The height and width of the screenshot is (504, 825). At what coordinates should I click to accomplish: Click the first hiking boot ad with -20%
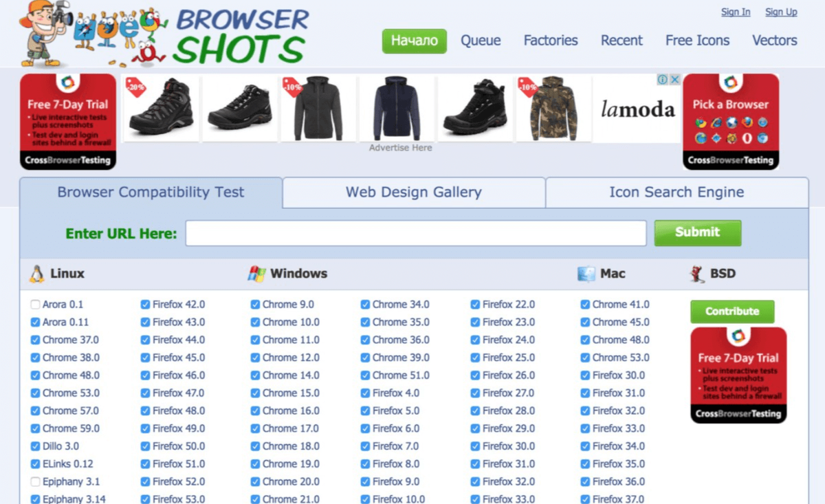[162, 108]
